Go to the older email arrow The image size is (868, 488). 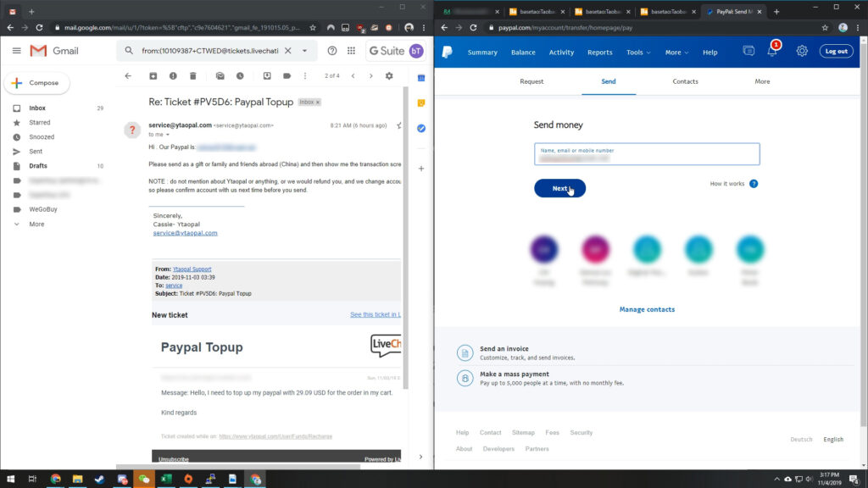[x=371, y=75]
